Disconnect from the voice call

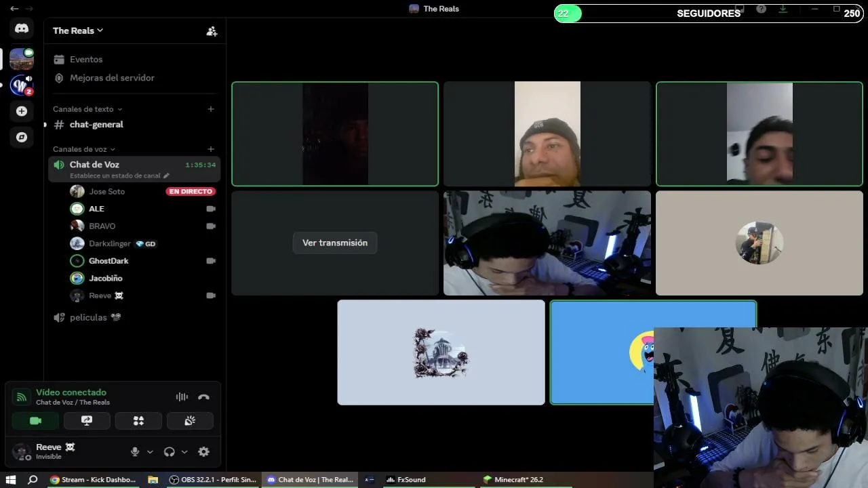pos(203,397)
